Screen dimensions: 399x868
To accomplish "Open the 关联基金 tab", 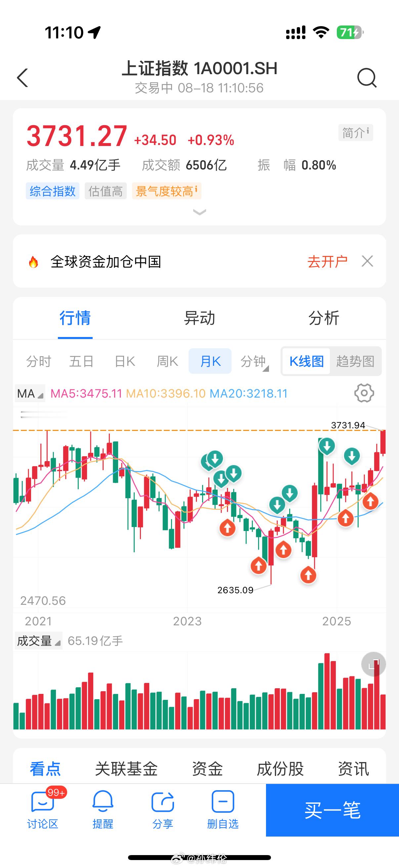I will [x=126, y=769].
